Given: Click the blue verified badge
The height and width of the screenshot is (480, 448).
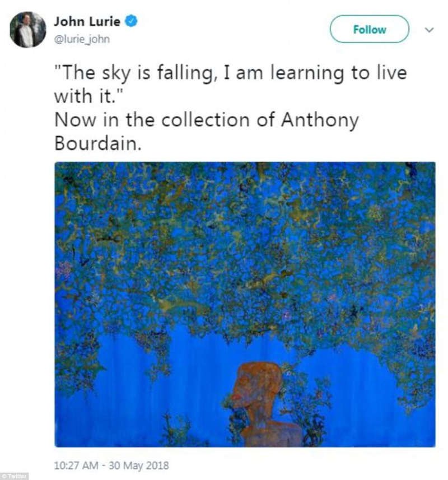Looking at the screenshot, I should tap(131, 22).
